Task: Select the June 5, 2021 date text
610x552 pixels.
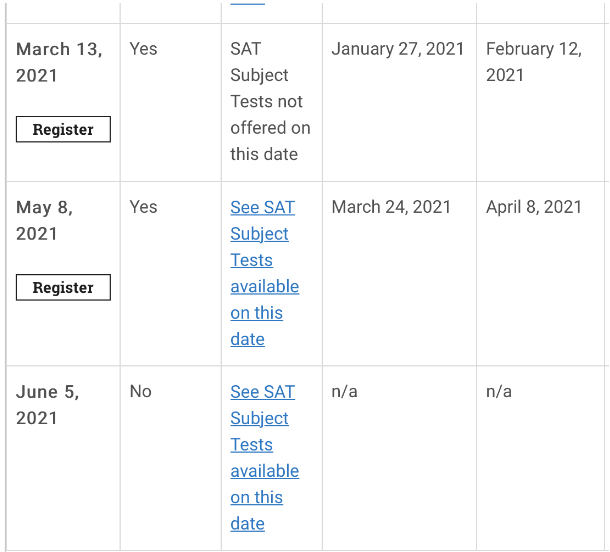Action: coord(47,405)
